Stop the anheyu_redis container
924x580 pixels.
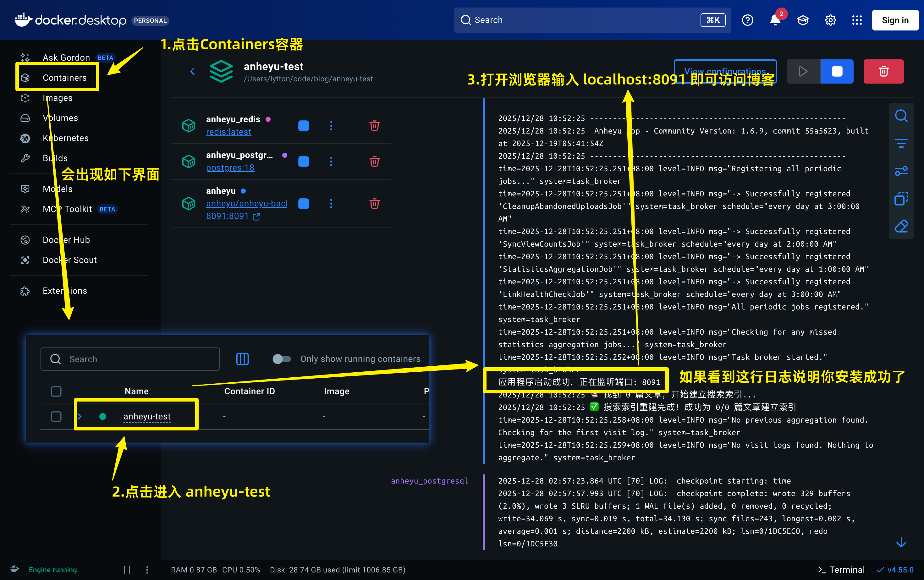304,126
